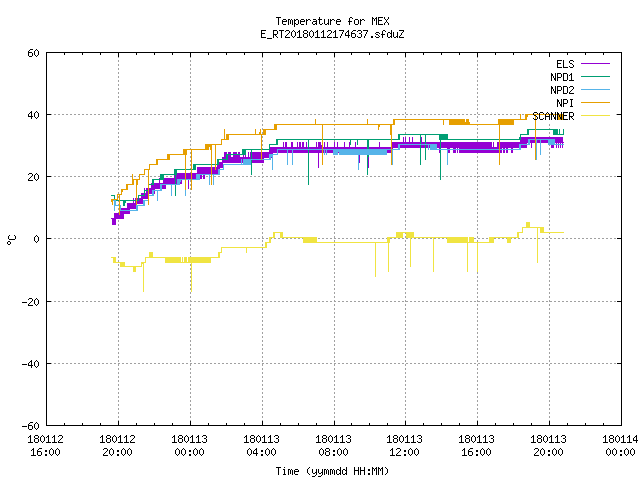This screenshot has width=640, height=480.
Task: Click the NPD2 legend label
Action: 562,90
